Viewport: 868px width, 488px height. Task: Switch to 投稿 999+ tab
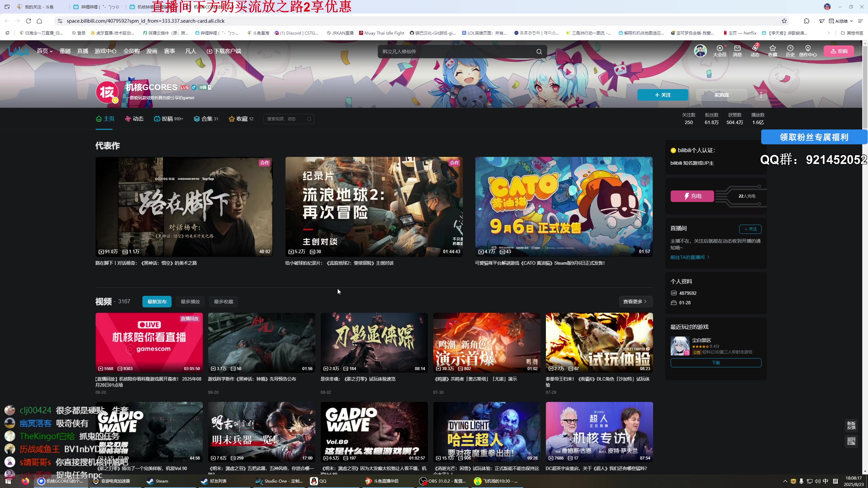pos(169,119)
